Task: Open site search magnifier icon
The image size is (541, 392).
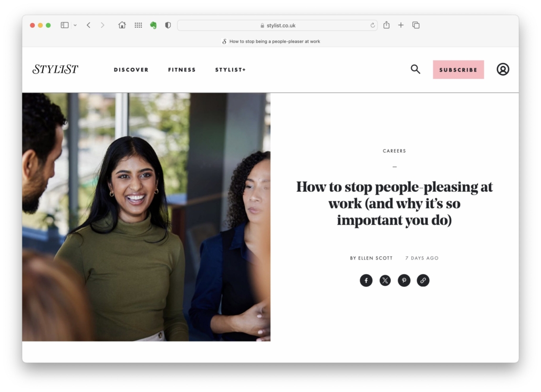Action: (x=415, y=69)
